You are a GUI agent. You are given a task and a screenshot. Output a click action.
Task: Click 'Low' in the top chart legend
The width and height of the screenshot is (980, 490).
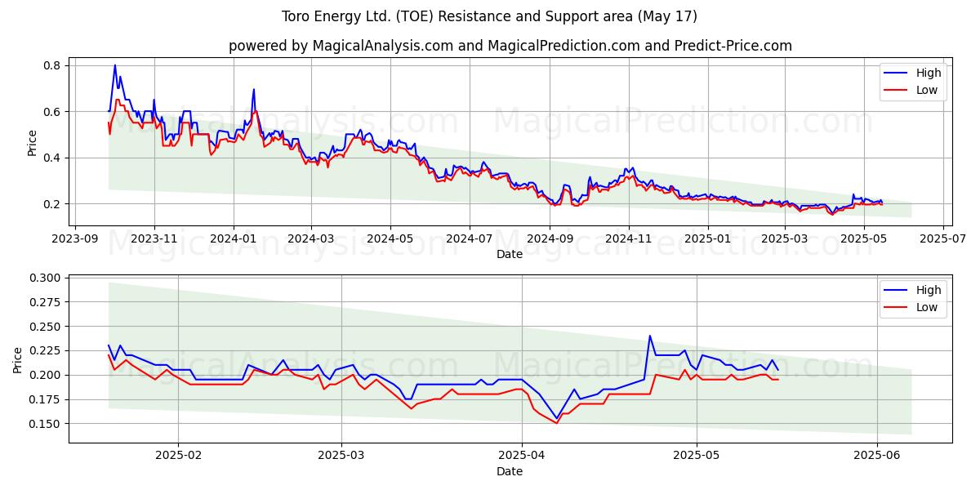pos(927,90)
